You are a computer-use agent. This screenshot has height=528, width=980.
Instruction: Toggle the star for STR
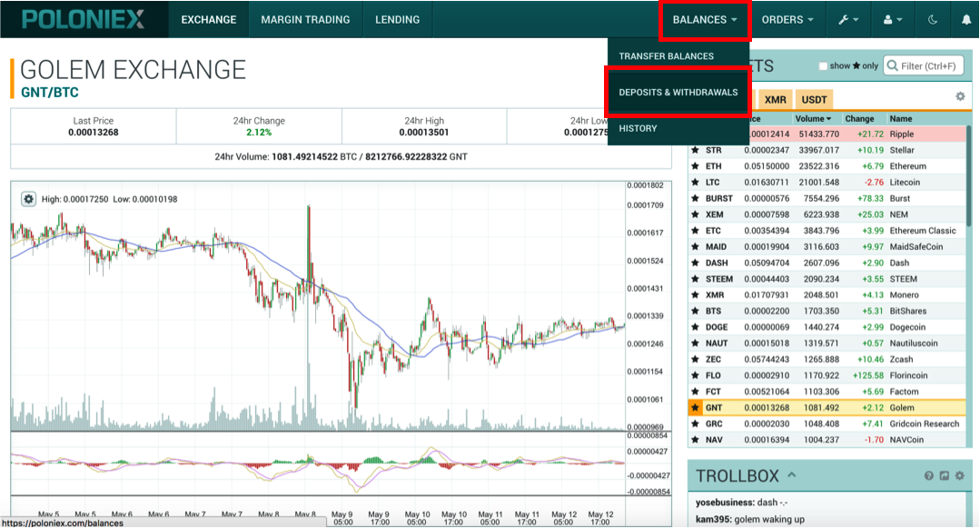(x=695, y=150)
